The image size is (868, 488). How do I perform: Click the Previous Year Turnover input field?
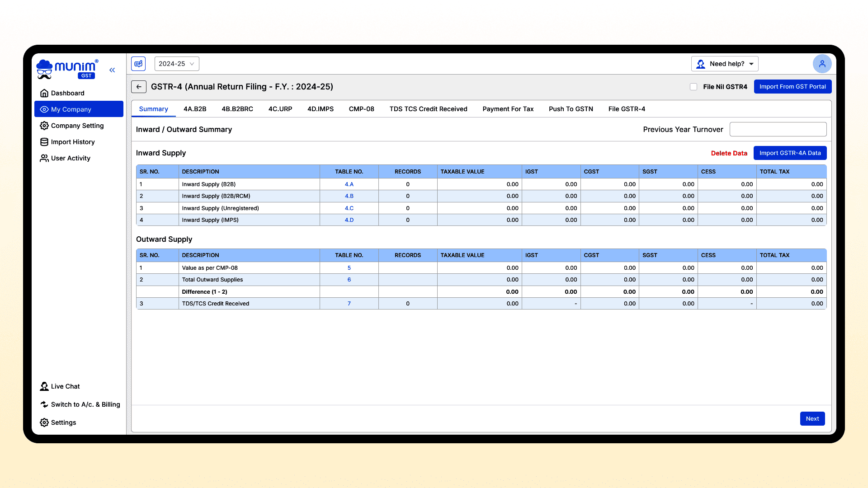(x=778, y=129)
